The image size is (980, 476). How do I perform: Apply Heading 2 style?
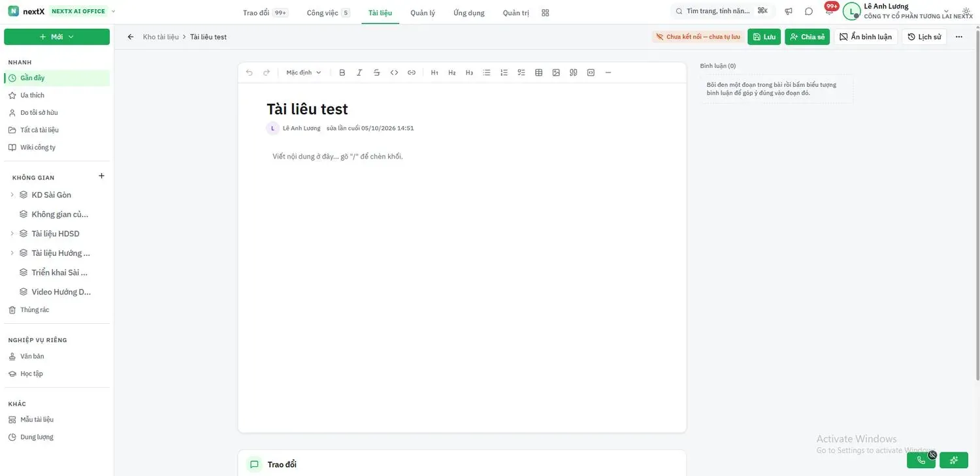(x=452, y=72)
